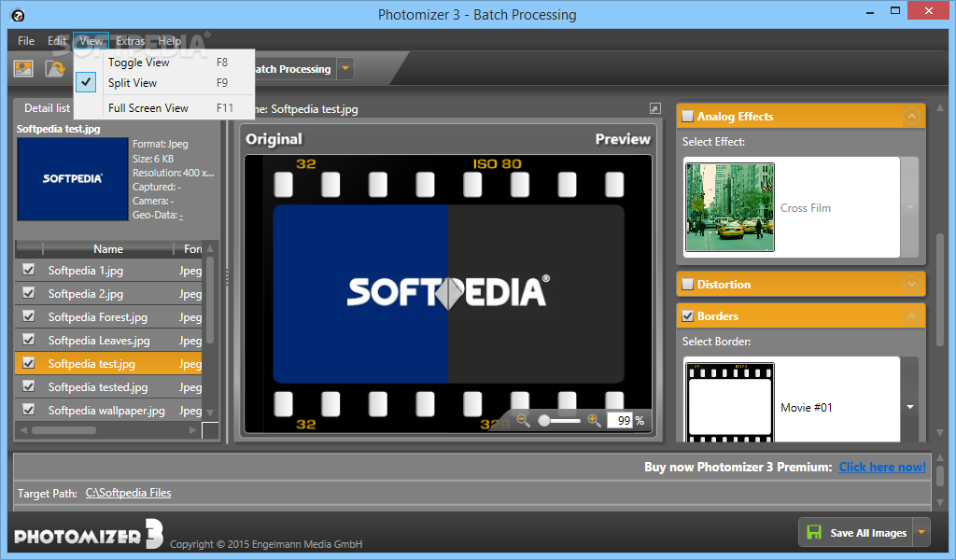Open the Batch Processing mode dropdown arrow
The height and width of the screenshot is (560, 956).
click(345, 68)
